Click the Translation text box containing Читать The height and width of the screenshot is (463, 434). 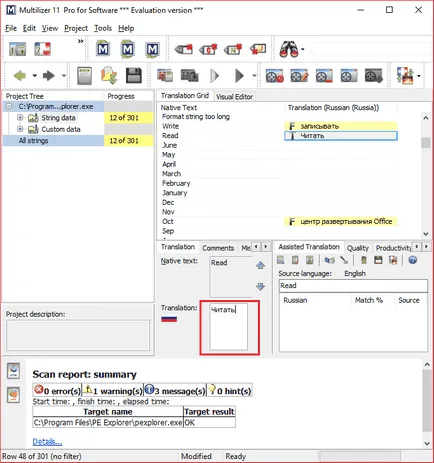pyautogui.click(x=229, y=327)
